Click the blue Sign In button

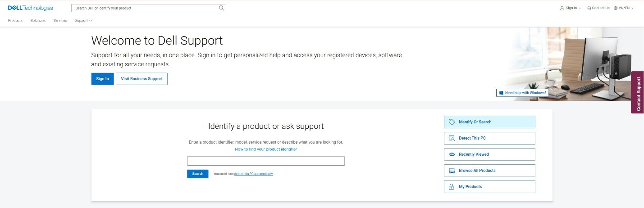click(x=102, y=79)
